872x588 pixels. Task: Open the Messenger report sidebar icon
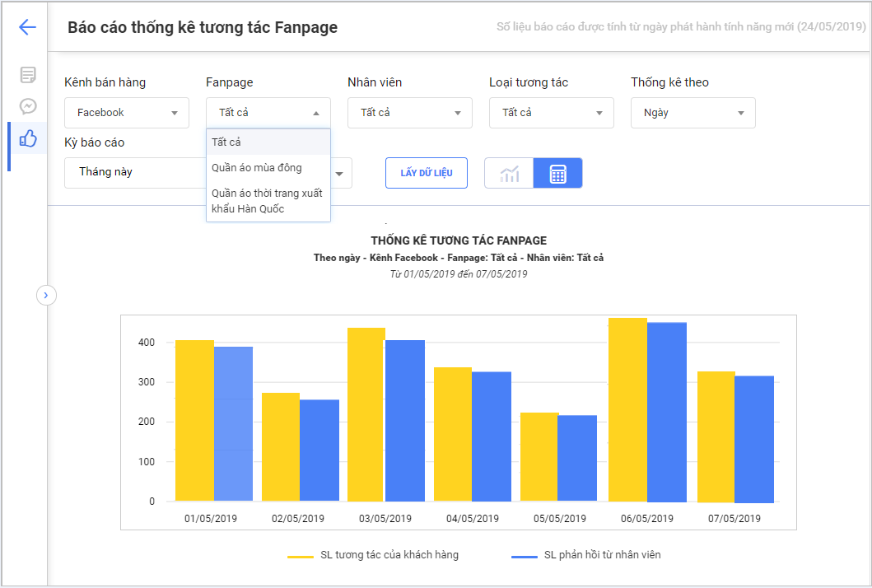click(x=28, y=106)
